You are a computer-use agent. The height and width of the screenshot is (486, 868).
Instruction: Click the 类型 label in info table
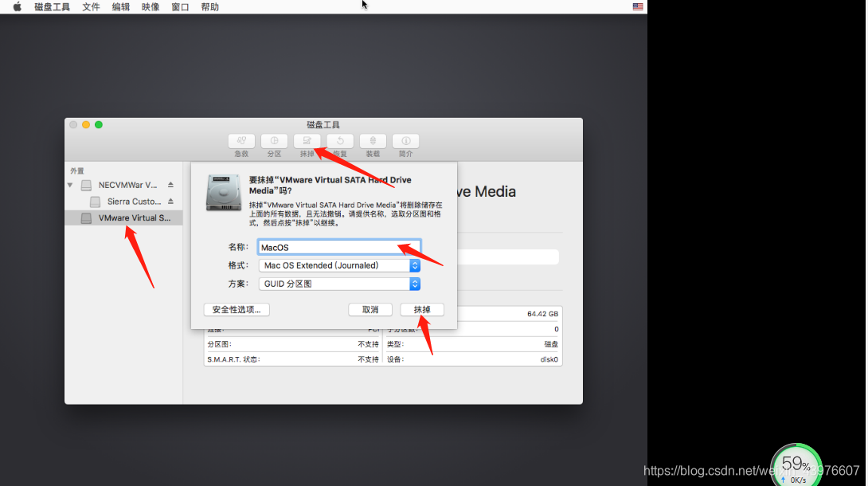[395, 344]
